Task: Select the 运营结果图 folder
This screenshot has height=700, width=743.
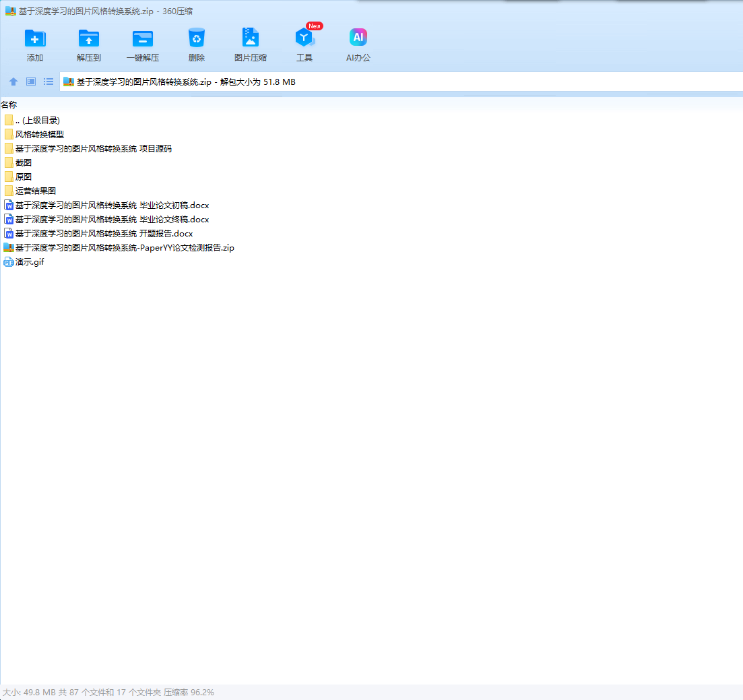Action: pos(30,191)
